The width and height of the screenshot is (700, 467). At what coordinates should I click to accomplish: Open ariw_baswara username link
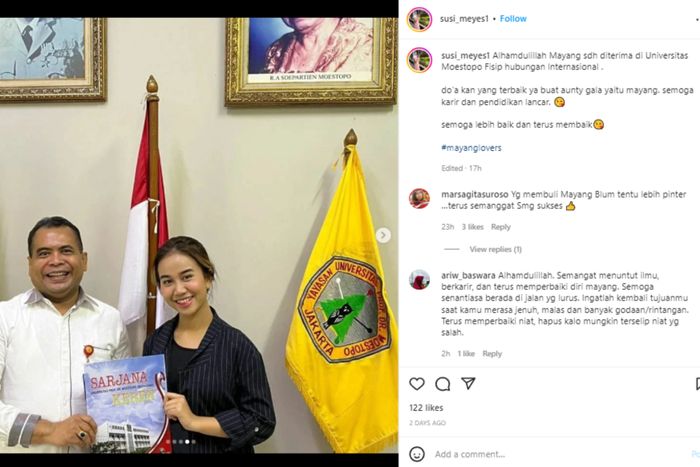pos(468,275)
